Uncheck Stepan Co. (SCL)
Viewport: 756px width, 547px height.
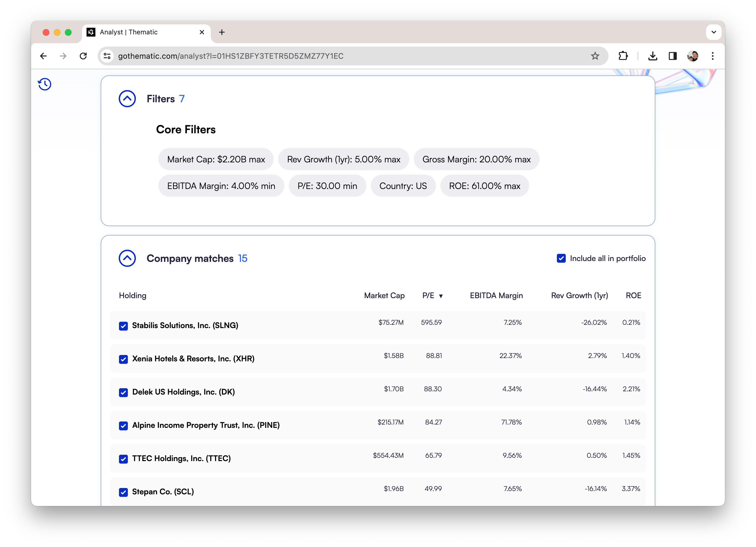[123, 492]
